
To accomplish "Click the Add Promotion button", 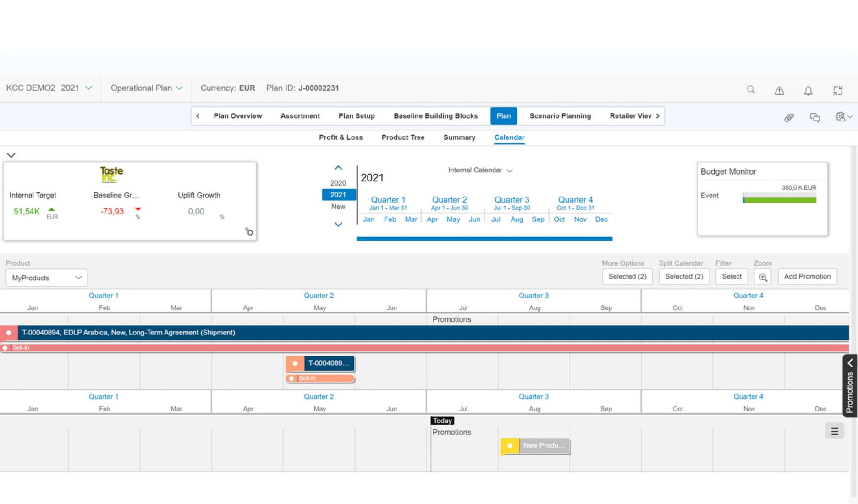I will tap(807, 276).
